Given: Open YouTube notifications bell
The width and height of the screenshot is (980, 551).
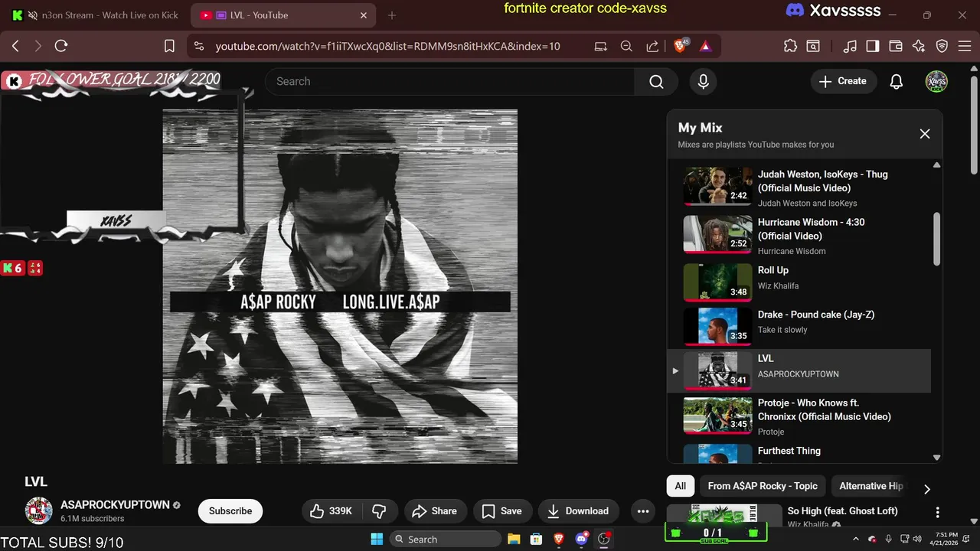Looking at the screenshot, I should tap(896, 81).
